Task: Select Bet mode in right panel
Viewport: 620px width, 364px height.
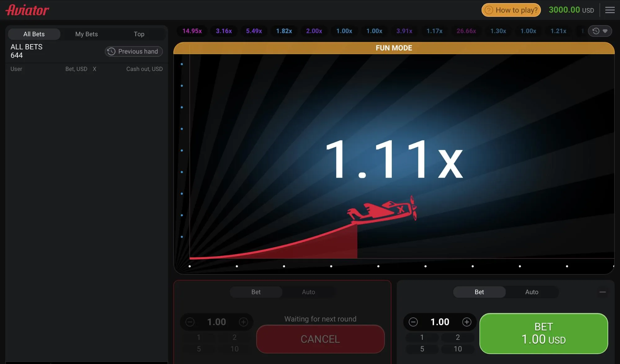Action: tap(479, 292)
